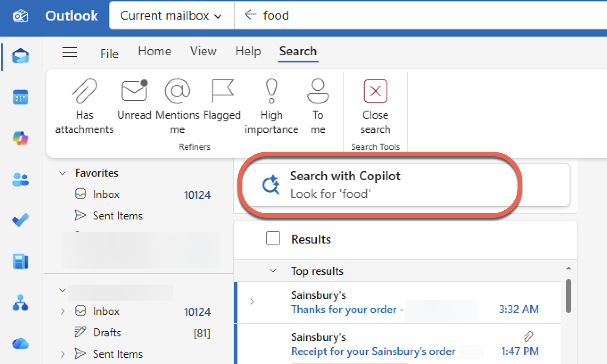
Task: Open the File tab
Action: click(x=109, y=54)
